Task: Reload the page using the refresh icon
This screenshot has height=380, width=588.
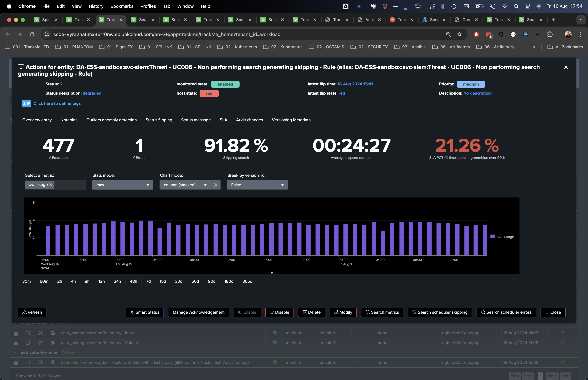Action: [32, 34]
